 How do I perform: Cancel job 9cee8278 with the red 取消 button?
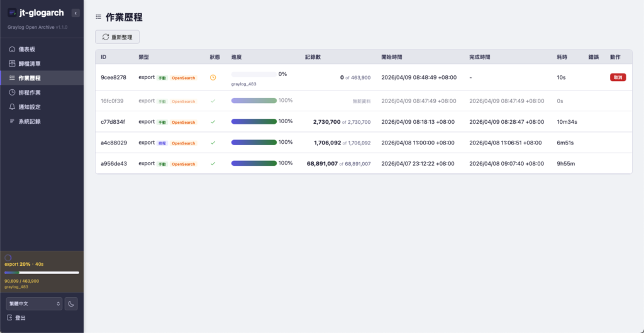618,77
